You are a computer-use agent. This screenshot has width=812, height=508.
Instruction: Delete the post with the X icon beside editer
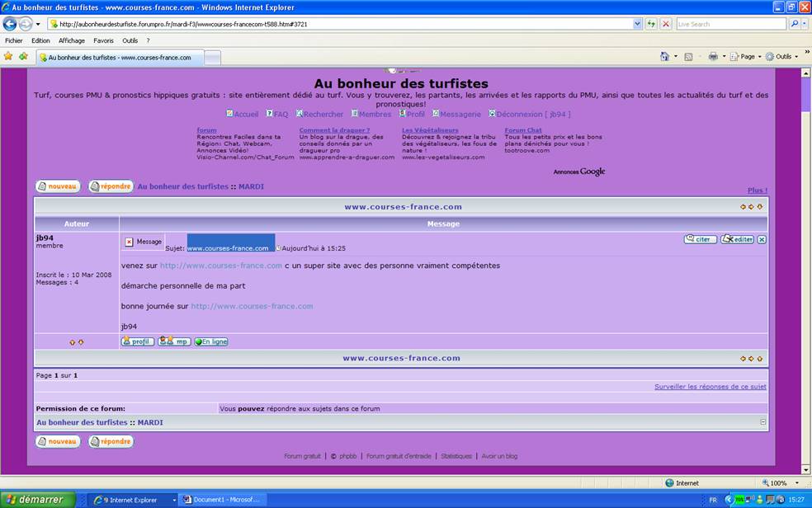pyautogui.click(x=762, y=239)
